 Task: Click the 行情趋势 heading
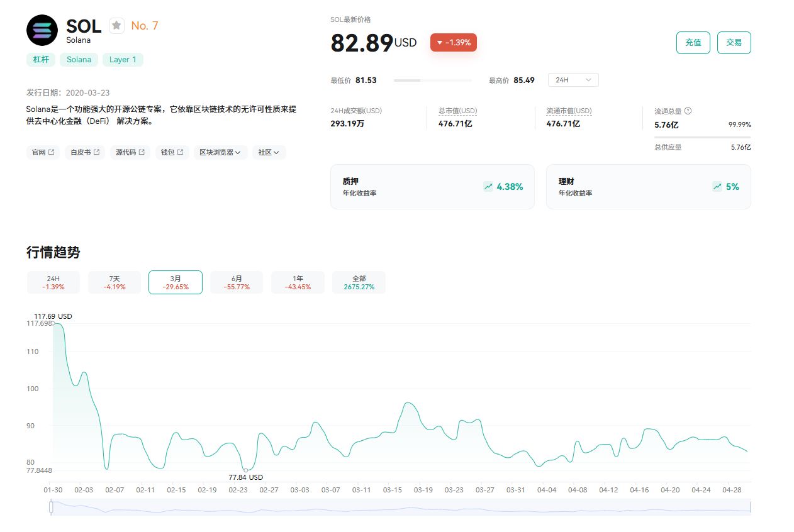(53, 253)
